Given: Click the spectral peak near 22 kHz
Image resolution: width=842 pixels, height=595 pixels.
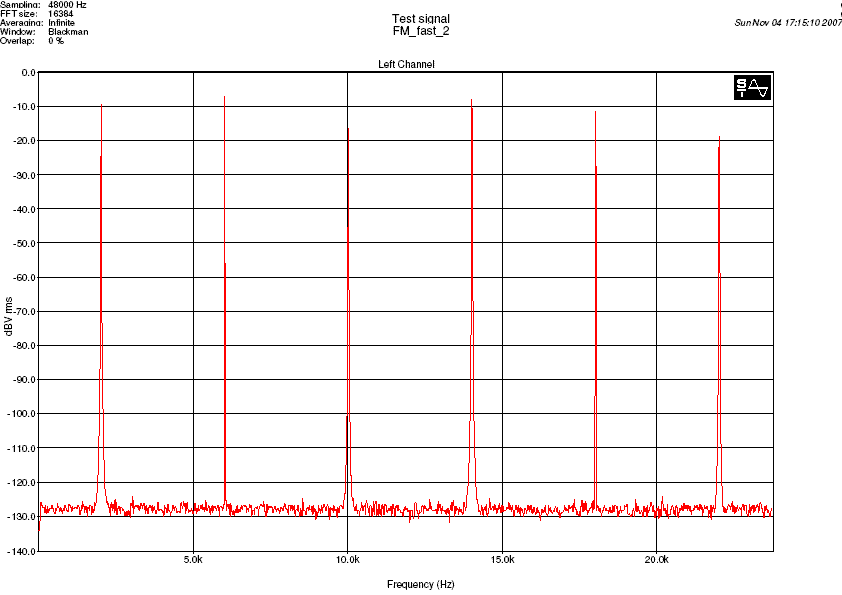Looking at the screenshot, I should (719, 322).
